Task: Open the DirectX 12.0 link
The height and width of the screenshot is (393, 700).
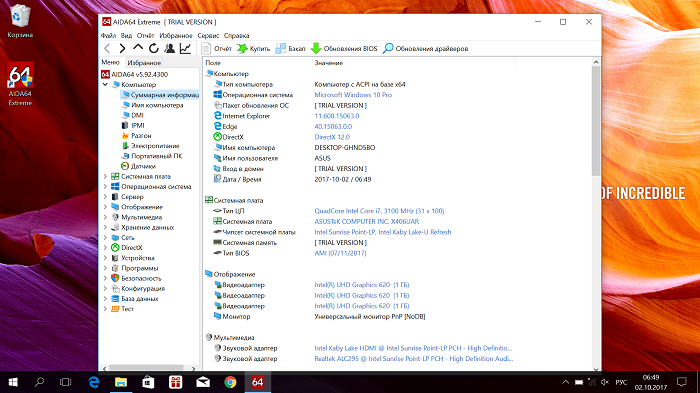Action: pyautogui.click(x=332, y=137)
